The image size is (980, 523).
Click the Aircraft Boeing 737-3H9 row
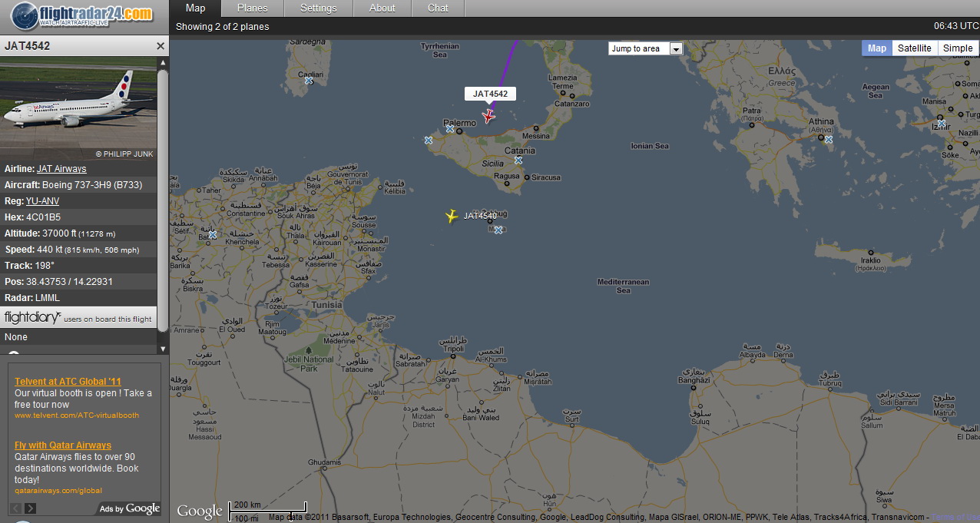[x=78, y=185]
